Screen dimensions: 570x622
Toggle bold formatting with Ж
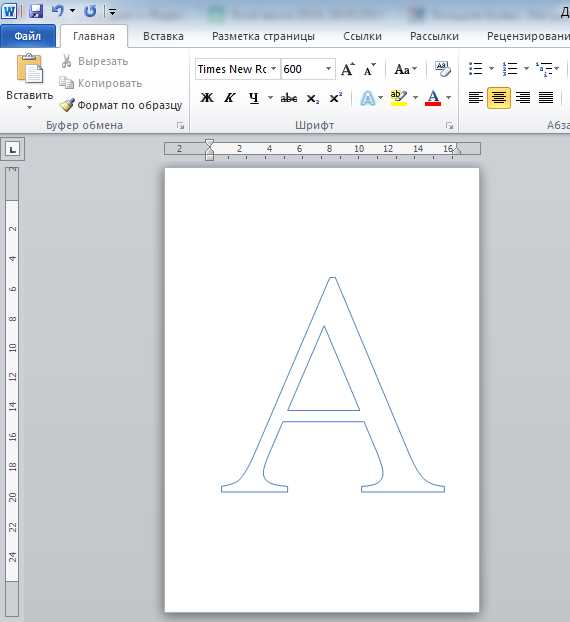click(207, 98)
